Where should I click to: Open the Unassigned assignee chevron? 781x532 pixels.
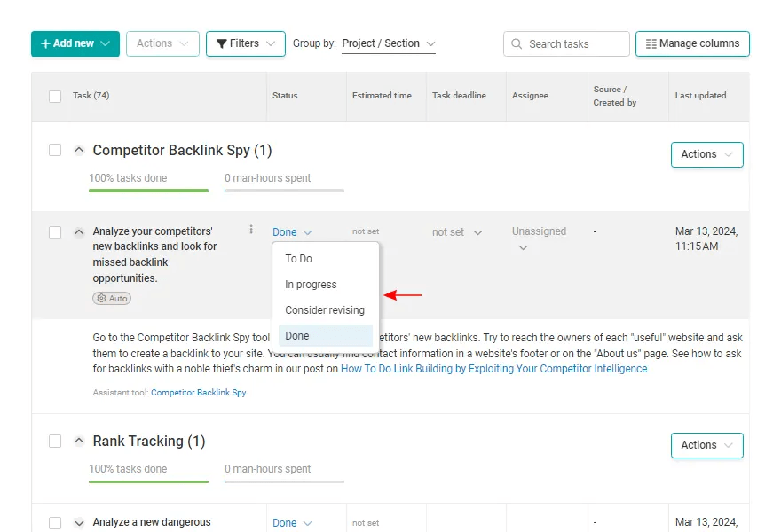[523, 247]
